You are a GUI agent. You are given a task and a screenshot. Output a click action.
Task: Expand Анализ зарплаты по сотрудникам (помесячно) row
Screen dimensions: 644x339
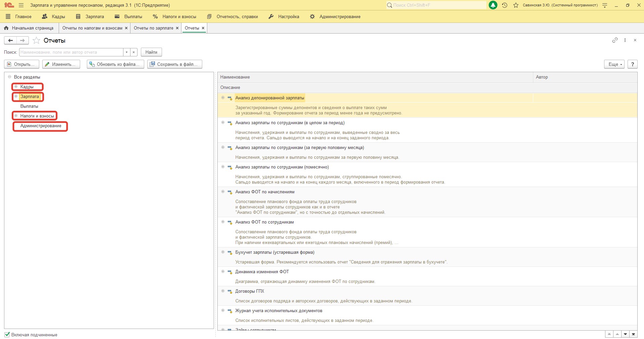pyautogui.click(x=223, y=167)
